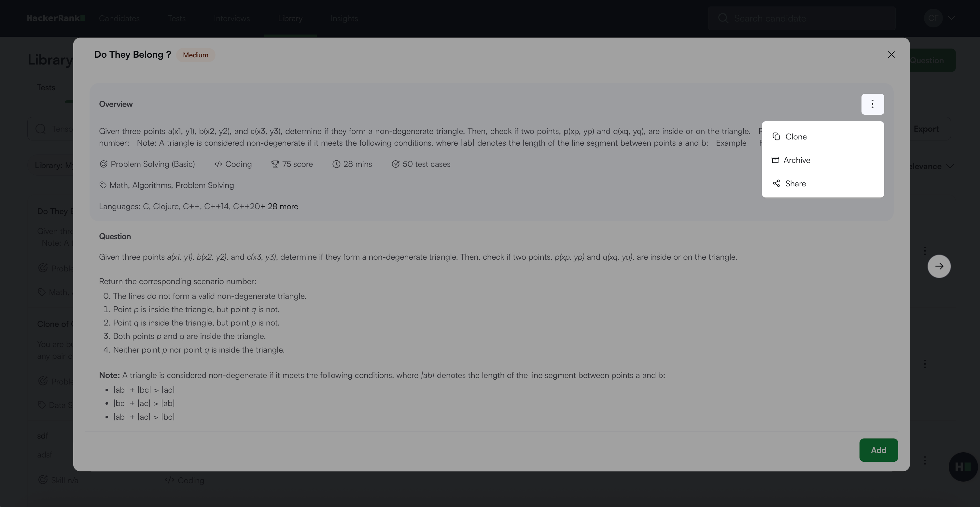Click the three-dot overview options button
The width and height of the screenshot is (980, 507).
point(872,104)
